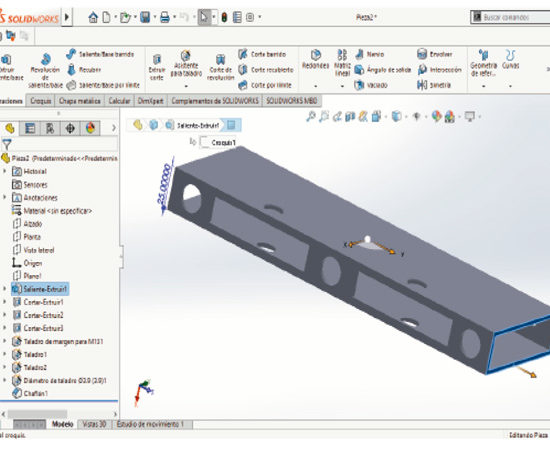Expand the Taladro1 feature node
This screenshot has height=450, width=550.
(5, 354)
